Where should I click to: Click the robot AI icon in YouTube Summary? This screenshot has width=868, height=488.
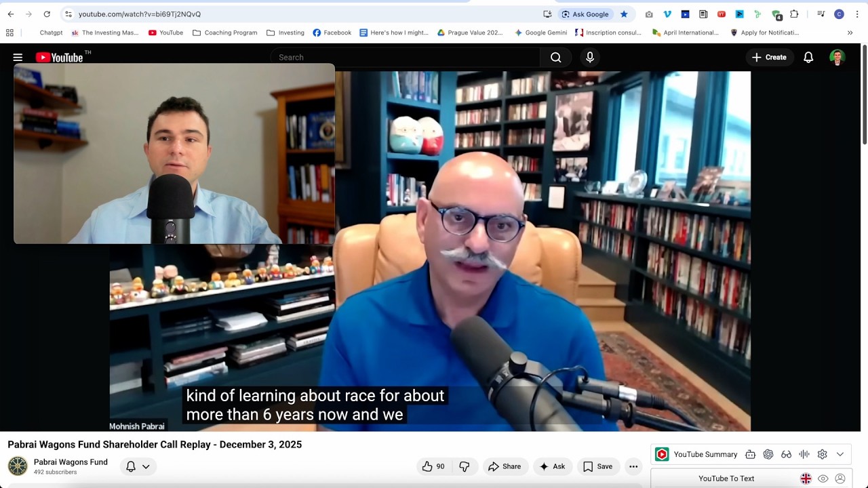[750, 454]
